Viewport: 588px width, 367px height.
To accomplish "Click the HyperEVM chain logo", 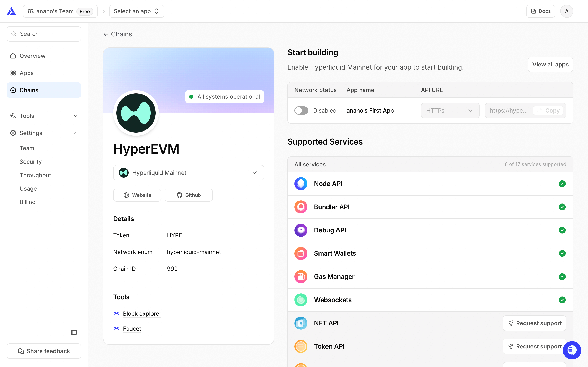I will point(136,113).
